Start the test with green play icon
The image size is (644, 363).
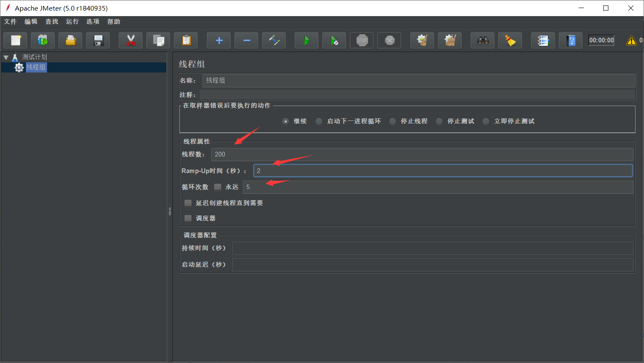coord(307,40)
